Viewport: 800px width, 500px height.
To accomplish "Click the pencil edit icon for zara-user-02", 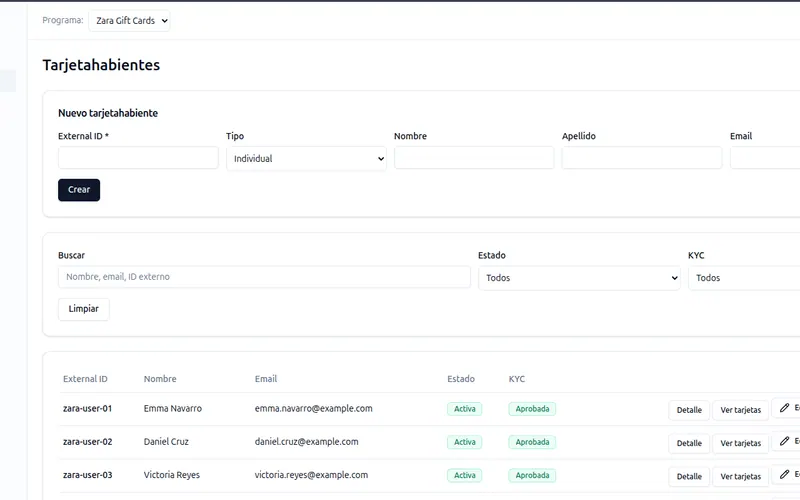I will point(785,441).
